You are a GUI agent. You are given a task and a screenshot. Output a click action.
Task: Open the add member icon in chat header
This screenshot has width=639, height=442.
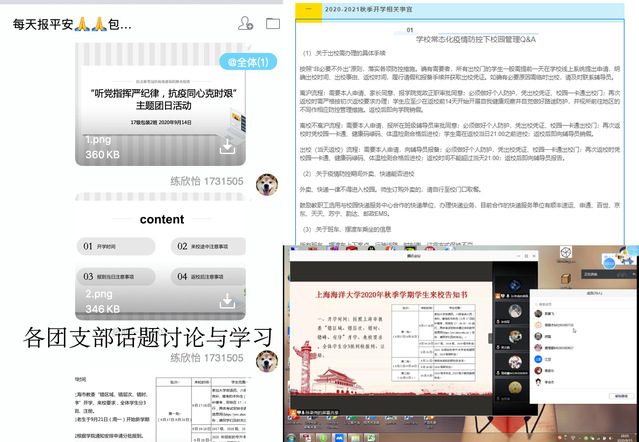tap(246, 23)
